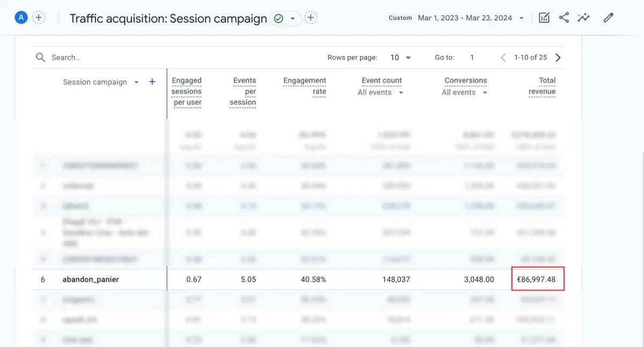Viewport: 644px width, 347px height.
Task: Click the search magnifier icon
Action: [x=40, y=57]
